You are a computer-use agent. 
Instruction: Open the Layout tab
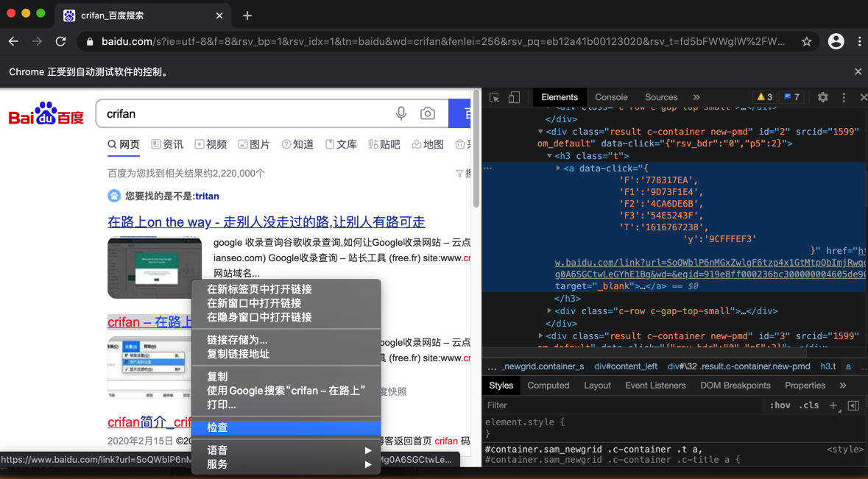pos(597,386)
